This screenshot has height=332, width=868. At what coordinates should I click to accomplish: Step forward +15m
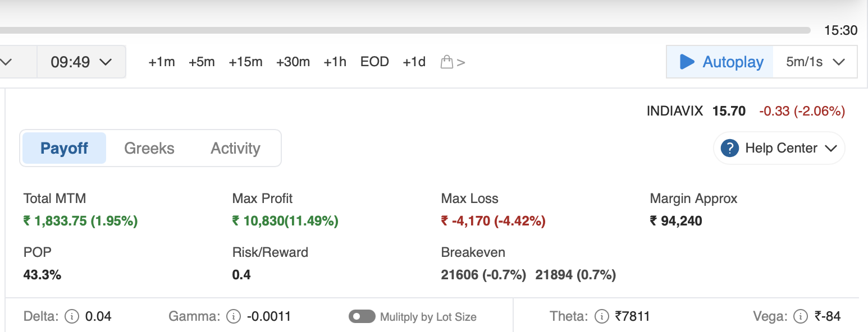pyautogui.click(x=245, y=62)
